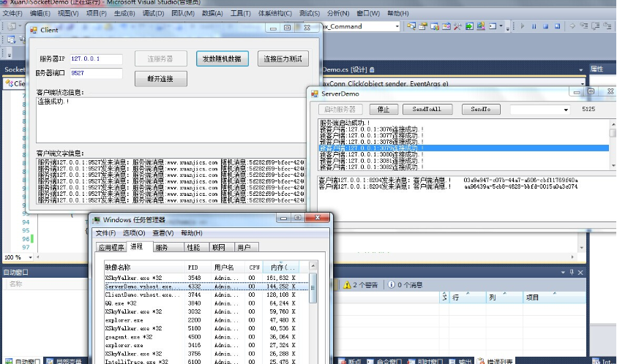Restart debugging icon

tap(558, 26)
